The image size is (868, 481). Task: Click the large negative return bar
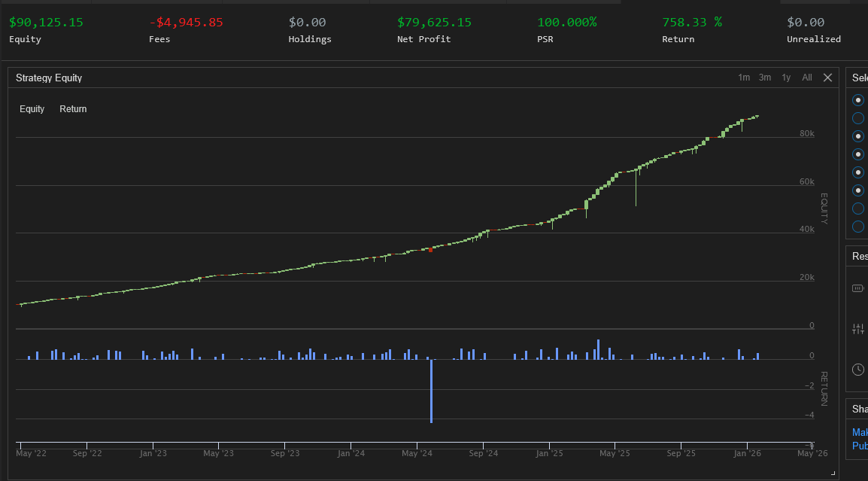pos(431,391)
